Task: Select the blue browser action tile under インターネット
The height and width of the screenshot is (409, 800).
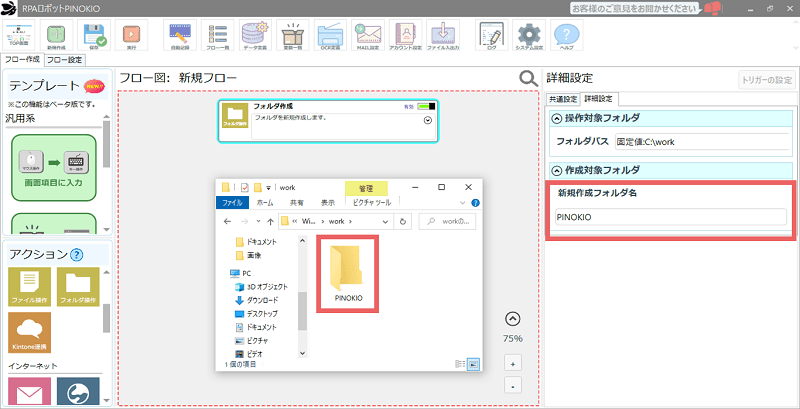Action: tap(78, 391)
